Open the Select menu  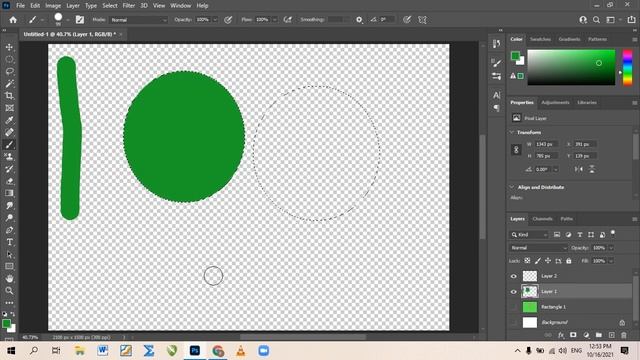coord(110,6)
